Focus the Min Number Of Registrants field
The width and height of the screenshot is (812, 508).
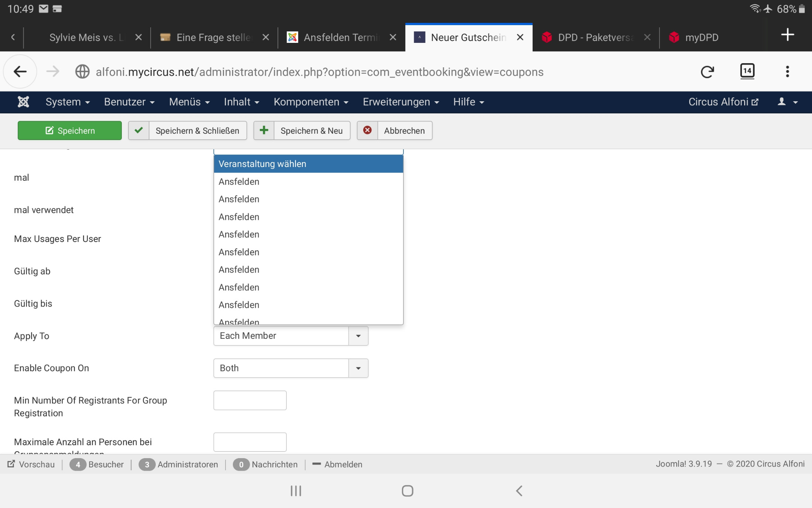[250, 400]
